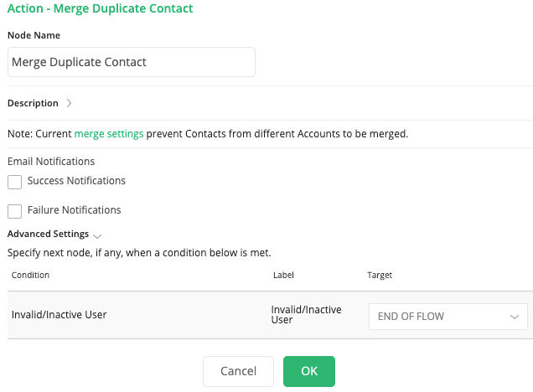The width and height of the screenshot is (533, 392).
Task: Expand the Description section chevron
Action: coord(70,104)
